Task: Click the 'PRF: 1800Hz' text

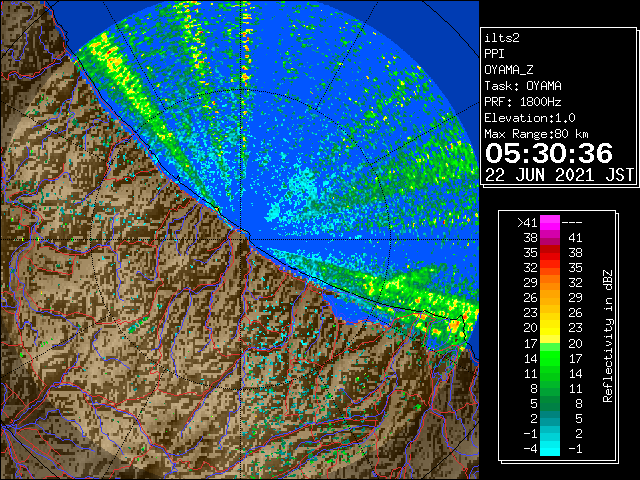Action: [523, 102]
